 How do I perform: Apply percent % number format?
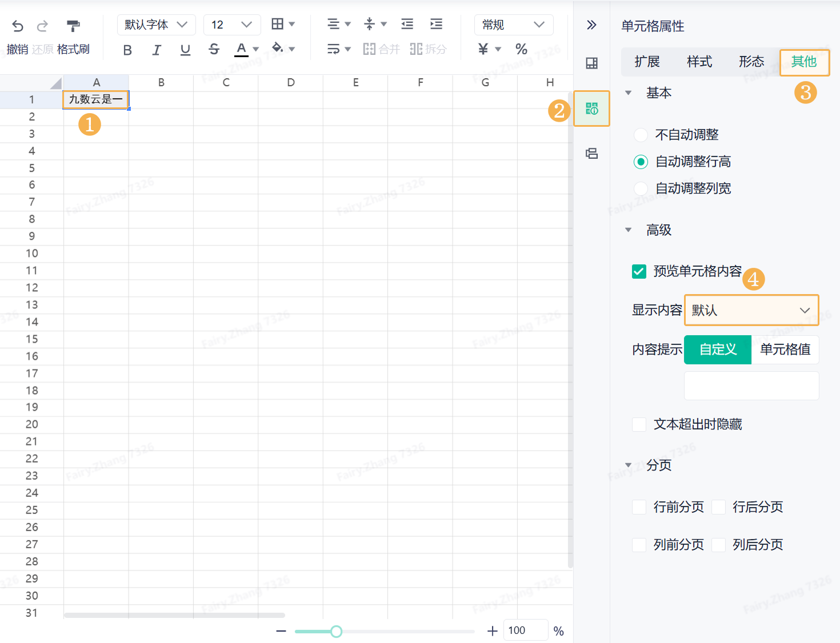(x=521, y=49)
